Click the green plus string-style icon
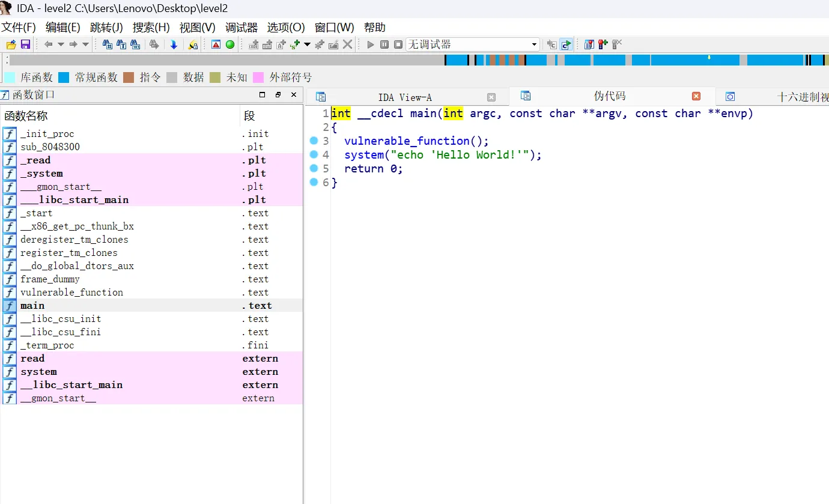The width and height of the screenshot is (829, 504). tap(295, 44)
